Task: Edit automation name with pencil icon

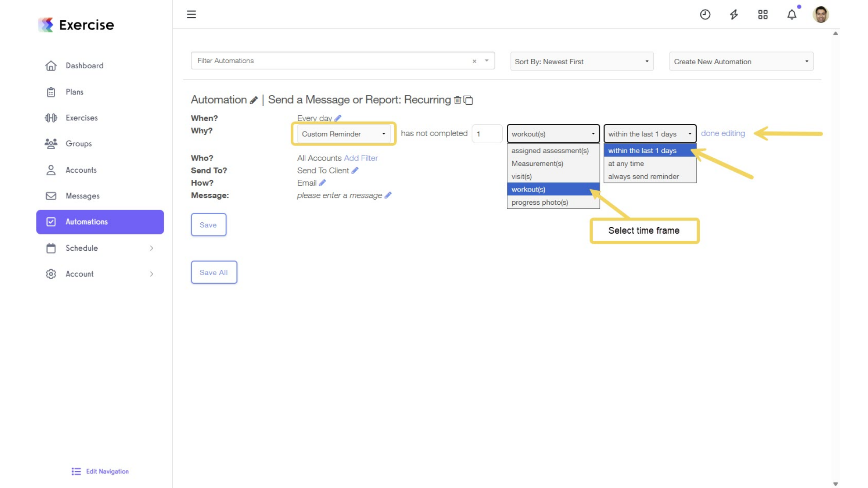Action: (x=254, y=100)
